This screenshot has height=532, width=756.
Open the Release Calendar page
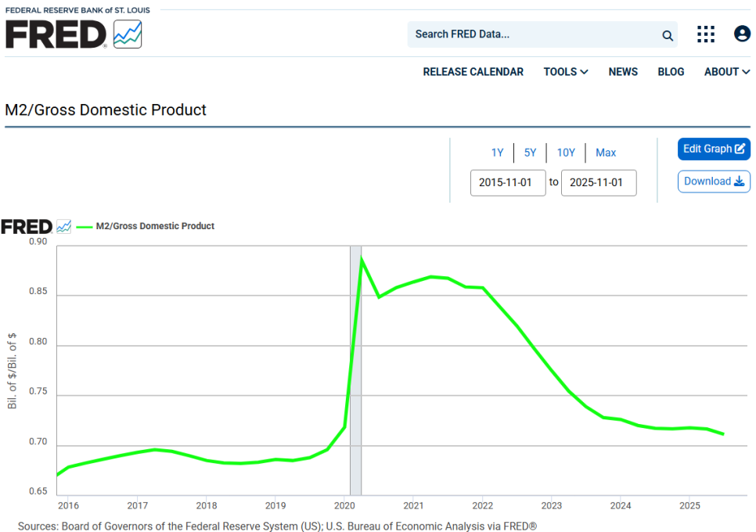click(473, 72)
